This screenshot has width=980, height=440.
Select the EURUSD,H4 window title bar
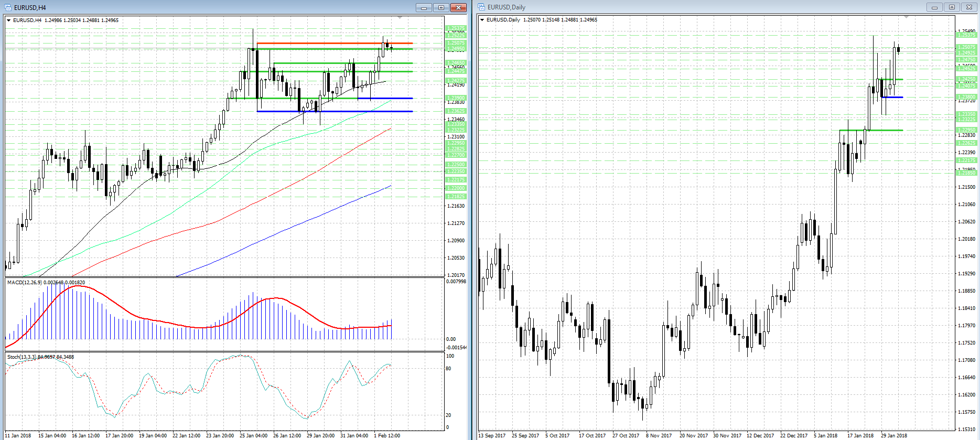(210, 7)
